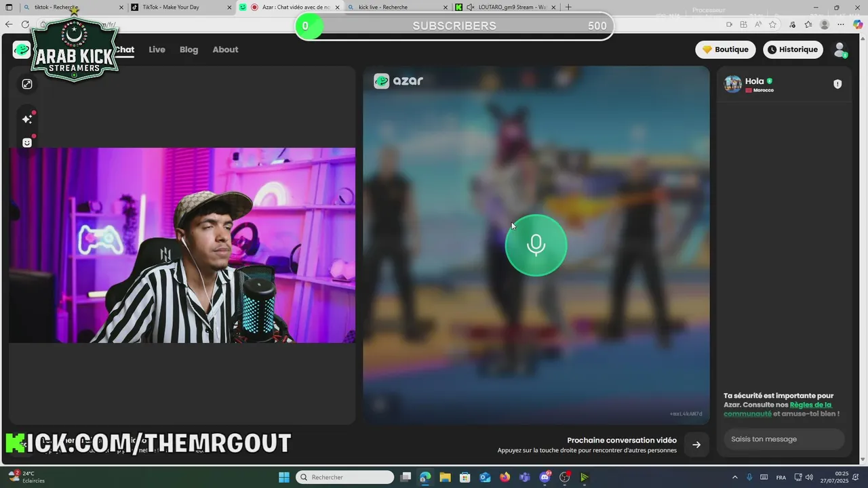Click the Règles de la communauté link
Image resolution: width=868 pixels, height=488 pixels.
point(777,409)
